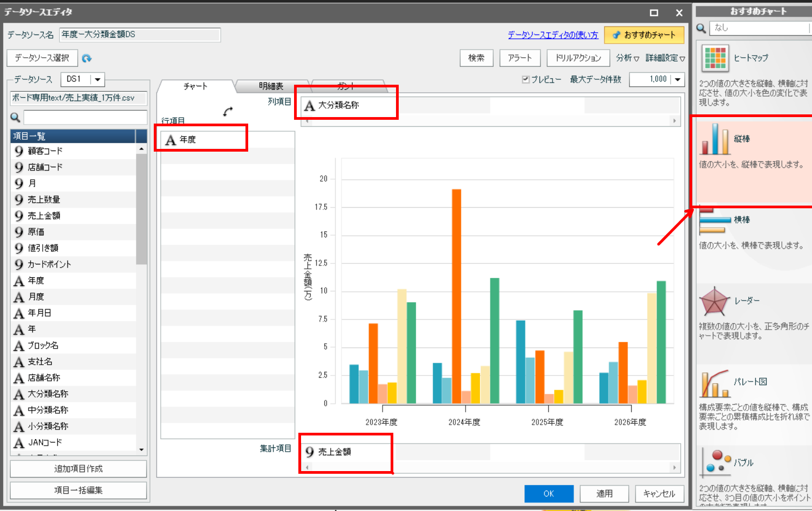
Task: Open the DS1 data source dropdown
Action: (x=97, y=79)
